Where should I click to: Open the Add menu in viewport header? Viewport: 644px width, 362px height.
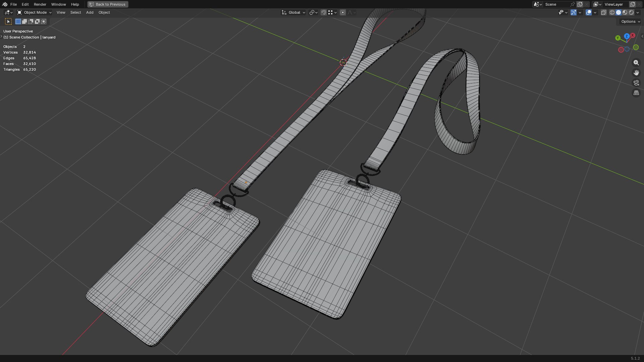tap(90, 12)
